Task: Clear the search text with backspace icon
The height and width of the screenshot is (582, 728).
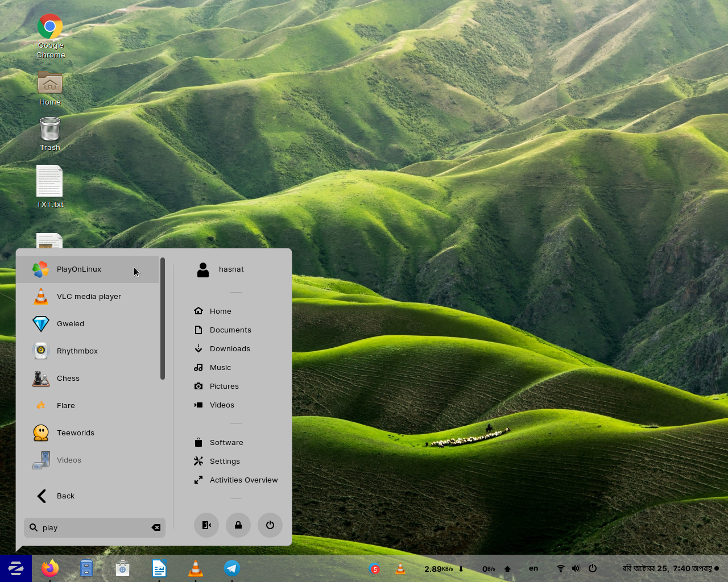Action: click(x=156, y=527)
